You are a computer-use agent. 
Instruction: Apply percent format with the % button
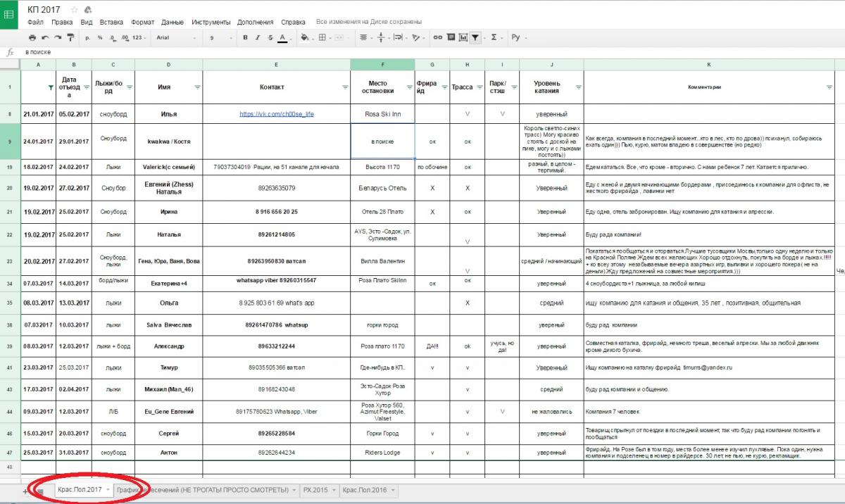click(x=100, y=37)
